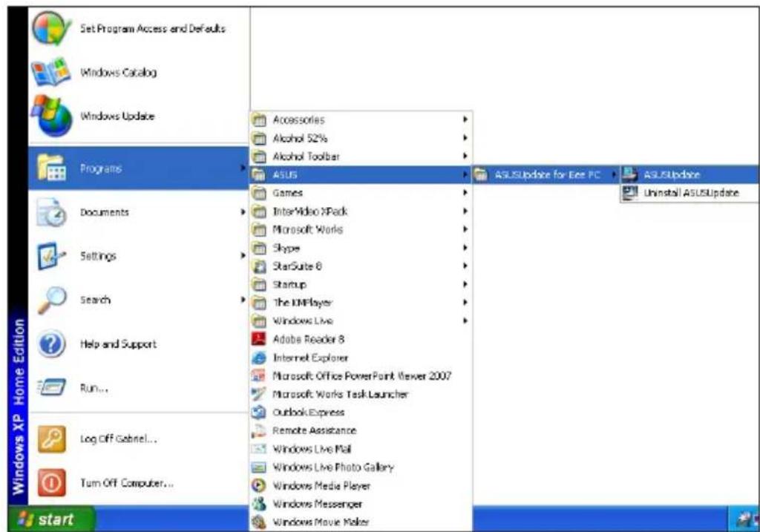Screen dimensions: 760x532
Task: Click the Run icon
Action: 51,387
